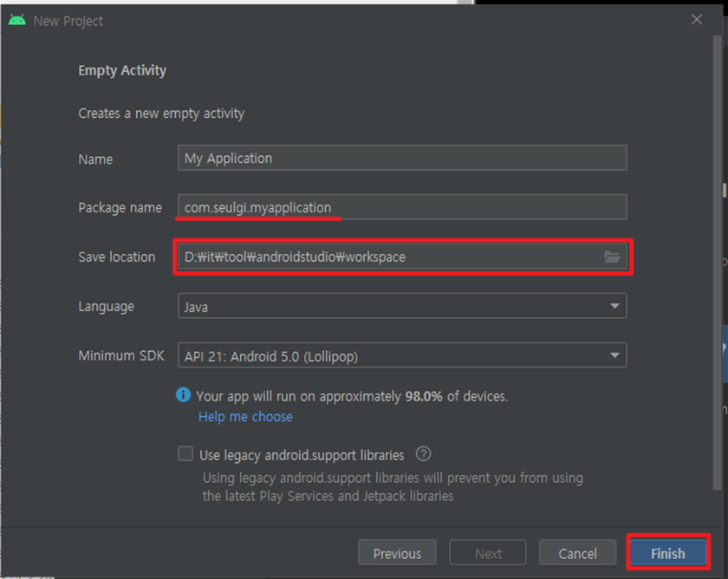This screenshot has width=728, height=579.
Task: Click the Package name label
Action: coord(120,207)
